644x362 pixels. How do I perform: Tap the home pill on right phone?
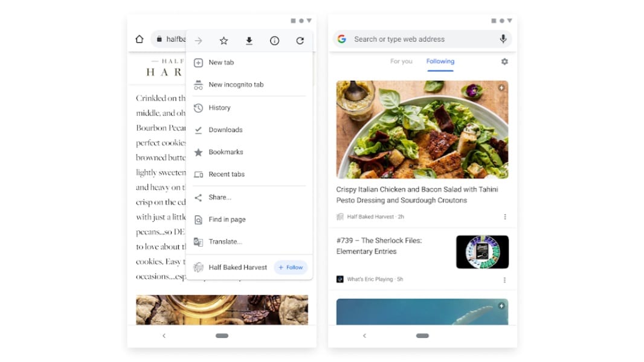[x=422, y=335]
